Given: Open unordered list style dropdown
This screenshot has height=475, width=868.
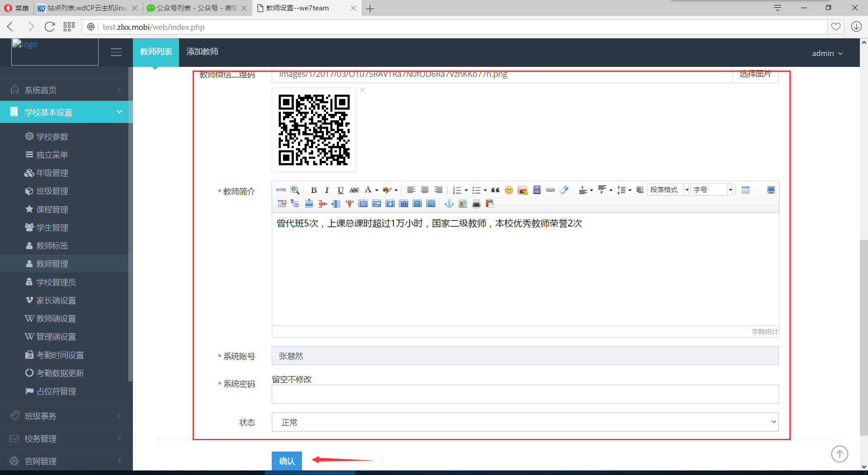Looking at the screenshot, I should [485, 190].
